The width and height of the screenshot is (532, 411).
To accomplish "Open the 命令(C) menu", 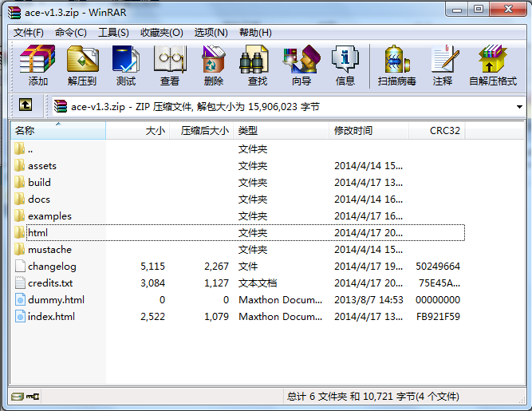I will tap(70, 33).
